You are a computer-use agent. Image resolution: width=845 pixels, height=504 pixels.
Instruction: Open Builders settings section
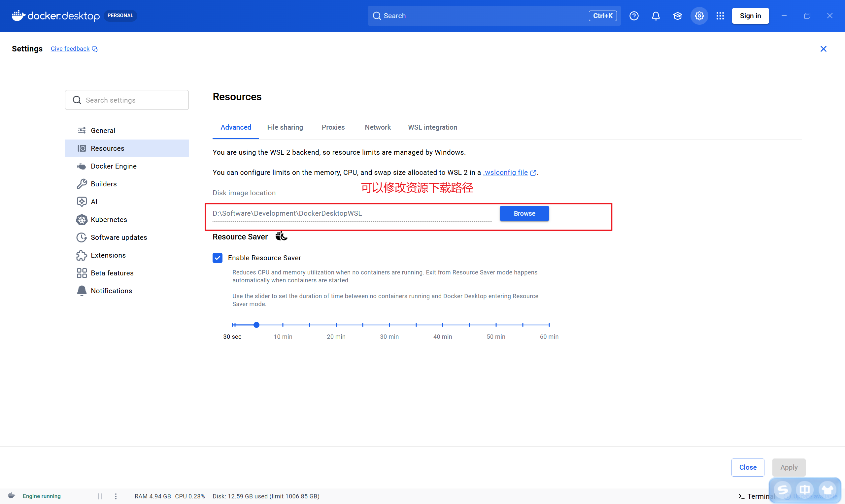[127, 184]
